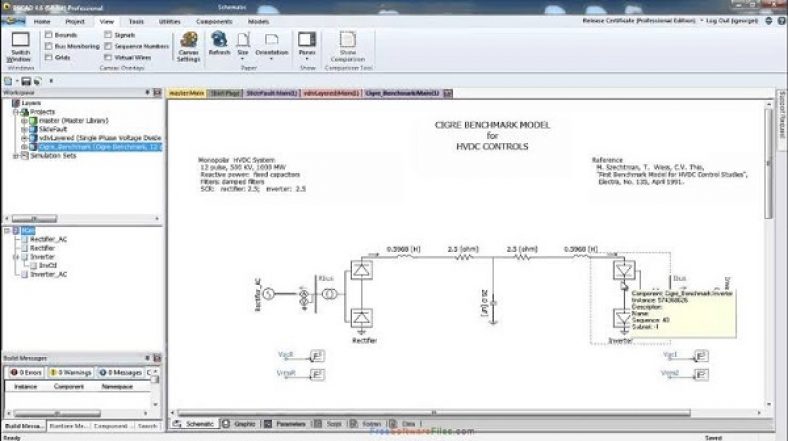Show the 0 Warnings filter
The height and width of the screenshot is (441, 788).
71,373
